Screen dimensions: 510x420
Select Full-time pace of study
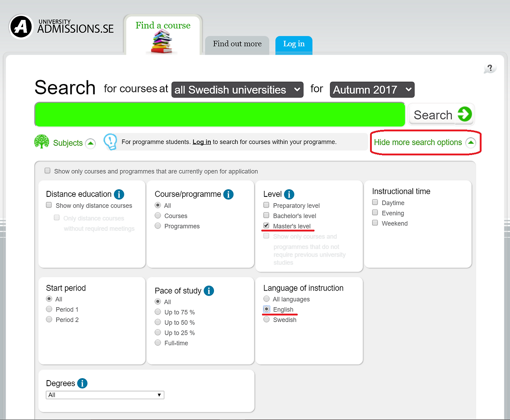point(158,343)
